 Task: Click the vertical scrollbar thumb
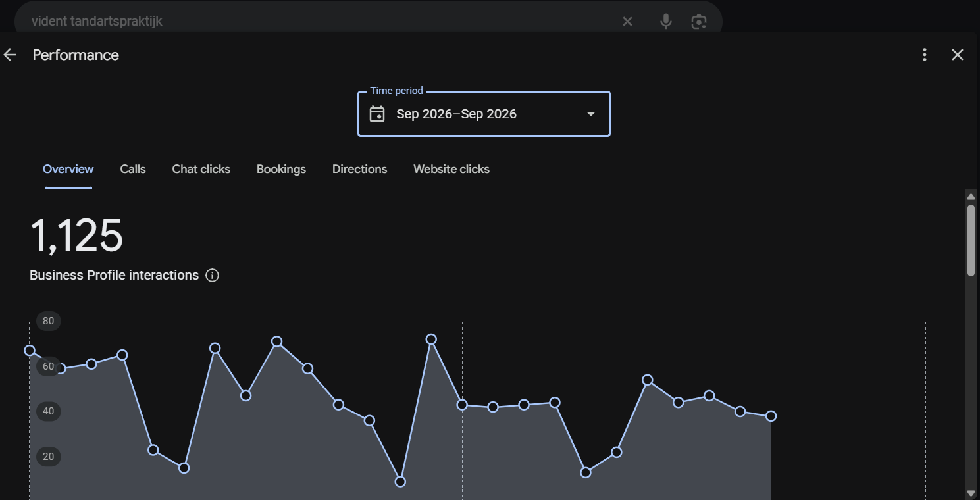click(x=971, y=240)
